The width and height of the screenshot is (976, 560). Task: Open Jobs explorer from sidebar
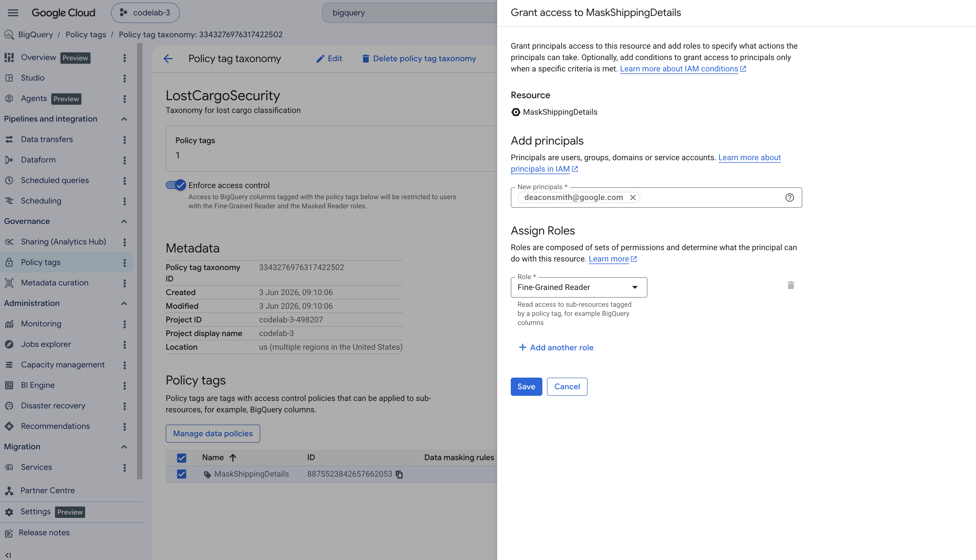tap(46, 344)
